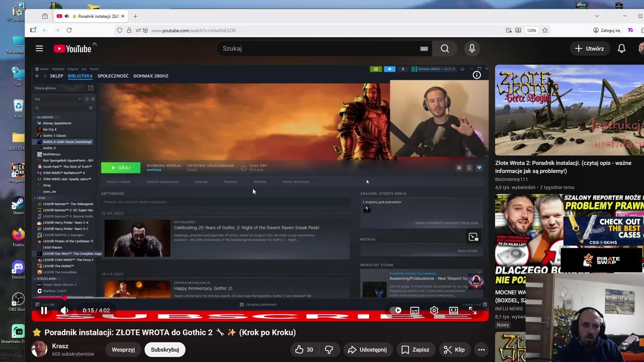Open Krasz channel avatar
644x362 pixels.
pyautogui.click(x=39, y=349)
